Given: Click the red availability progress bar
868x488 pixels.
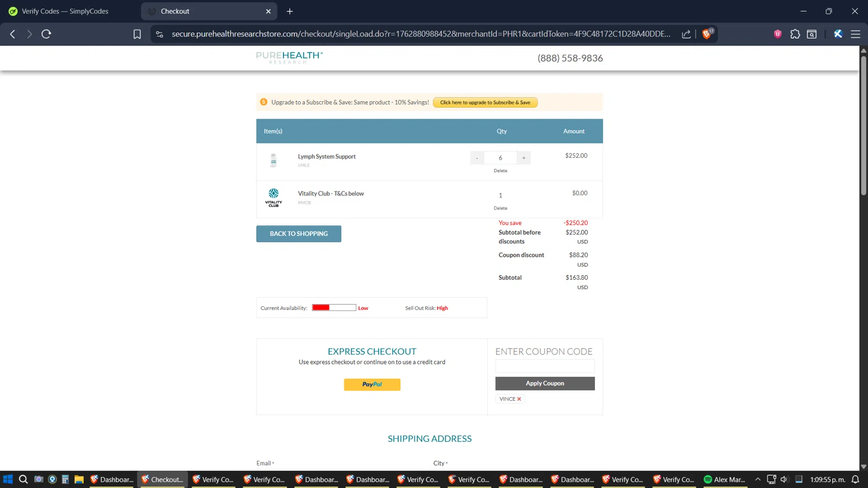Looking at the screenshot, I should [x=334, y=308].
